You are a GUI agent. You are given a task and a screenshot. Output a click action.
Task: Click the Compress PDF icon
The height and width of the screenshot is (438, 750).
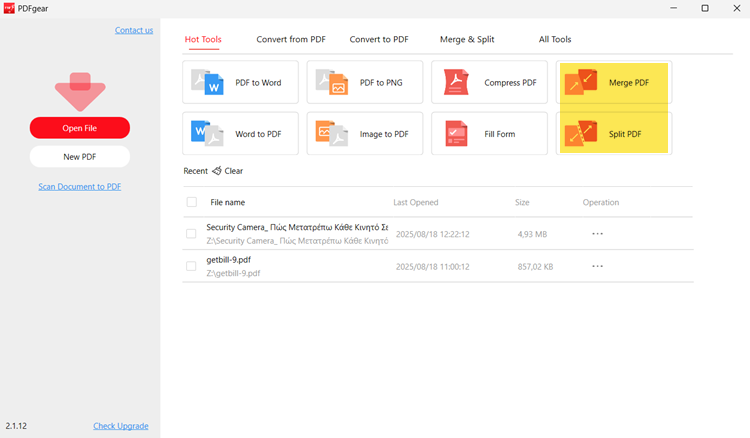point(456,82)
